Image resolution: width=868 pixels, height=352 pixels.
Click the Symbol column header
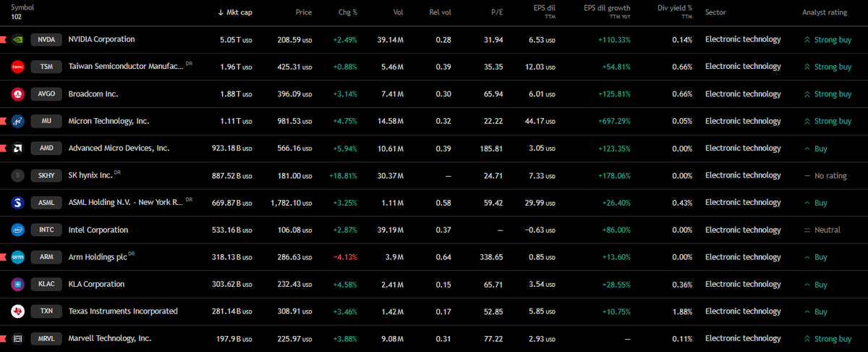click(x=22, y=7)
